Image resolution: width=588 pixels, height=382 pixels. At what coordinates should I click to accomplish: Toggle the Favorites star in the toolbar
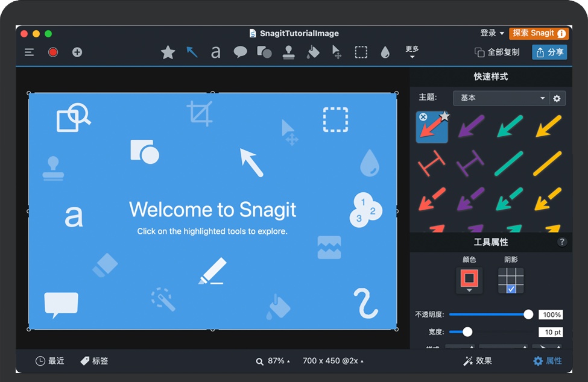point(167,52)
